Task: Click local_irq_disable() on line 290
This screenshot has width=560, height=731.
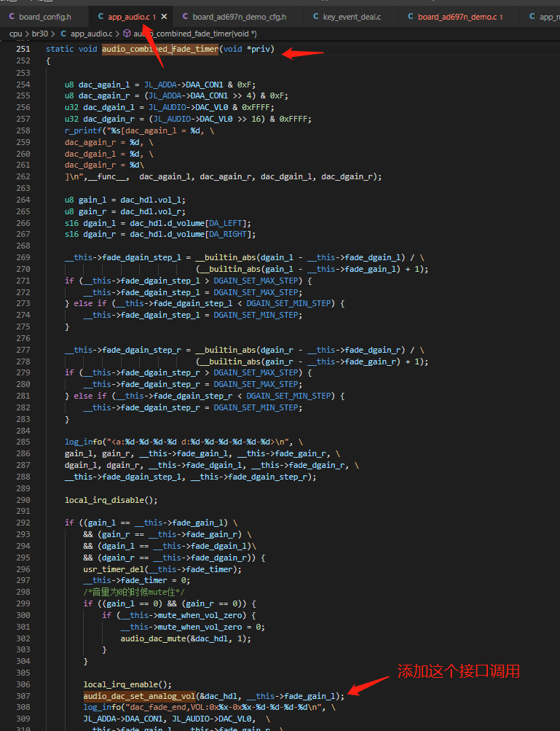Action: (111, 500)
